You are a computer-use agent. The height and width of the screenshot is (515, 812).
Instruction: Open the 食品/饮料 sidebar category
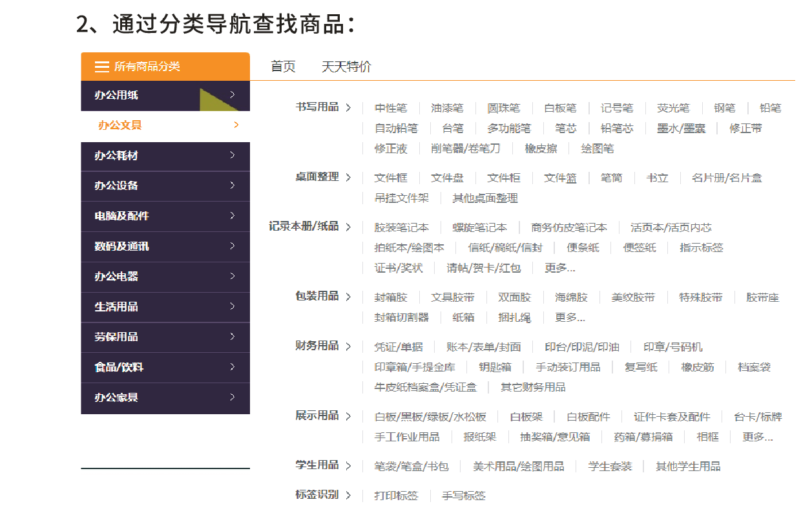pos(119,367)
